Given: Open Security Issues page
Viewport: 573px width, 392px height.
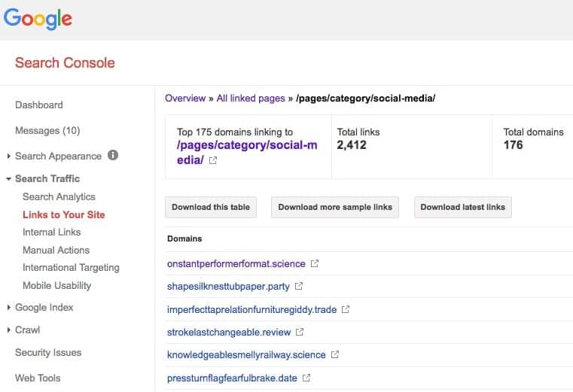Looking at the screenshot, I should (x=48, y=353).
